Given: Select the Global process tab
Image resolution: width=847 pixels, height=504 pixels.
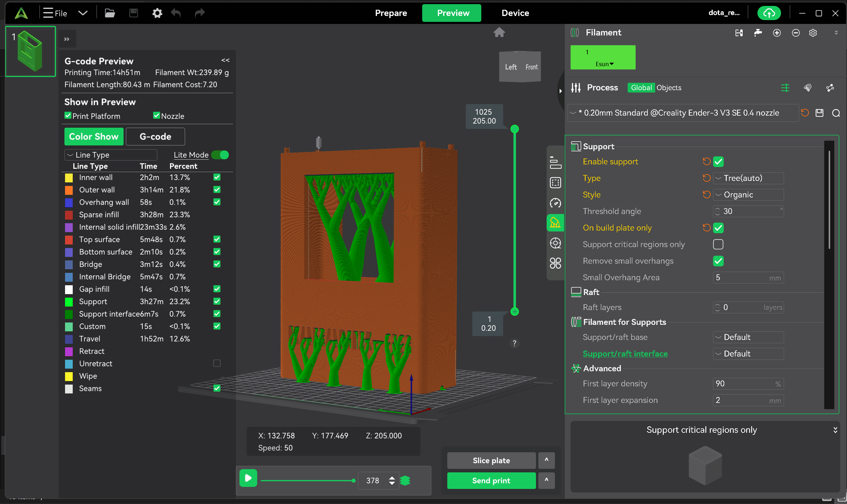Looking at the screenshot, I should tap(641, 88).
